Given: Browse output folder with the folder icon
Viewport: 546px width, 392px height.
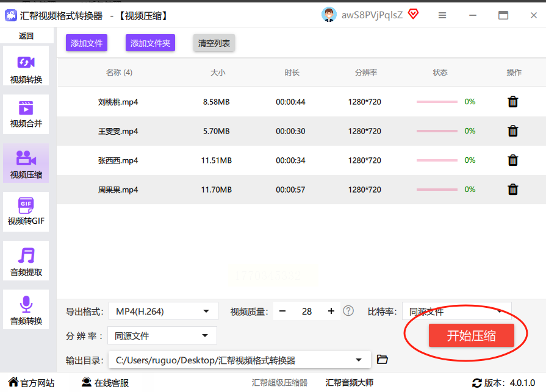Looking at the screenshot, I should (383, 360).
